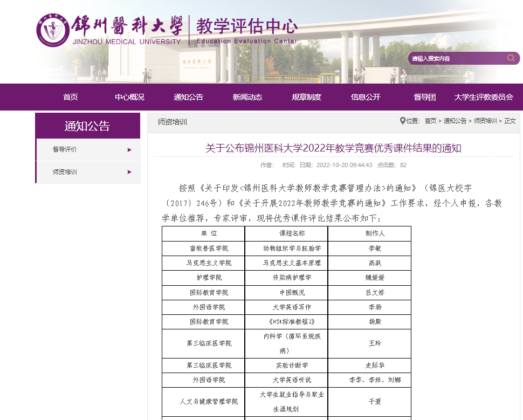This screenshot has width=523, height=420.
Task: Expand the 师资培训 sidebar arrow
Action: [x=129, y=172]
